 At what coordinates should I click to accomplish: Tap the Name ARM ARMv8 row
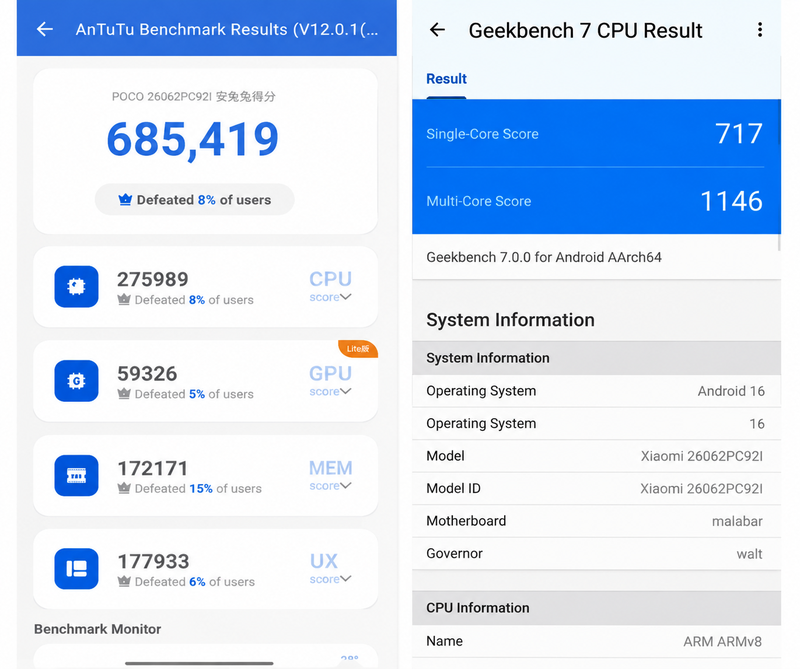[x=595, y=641]
